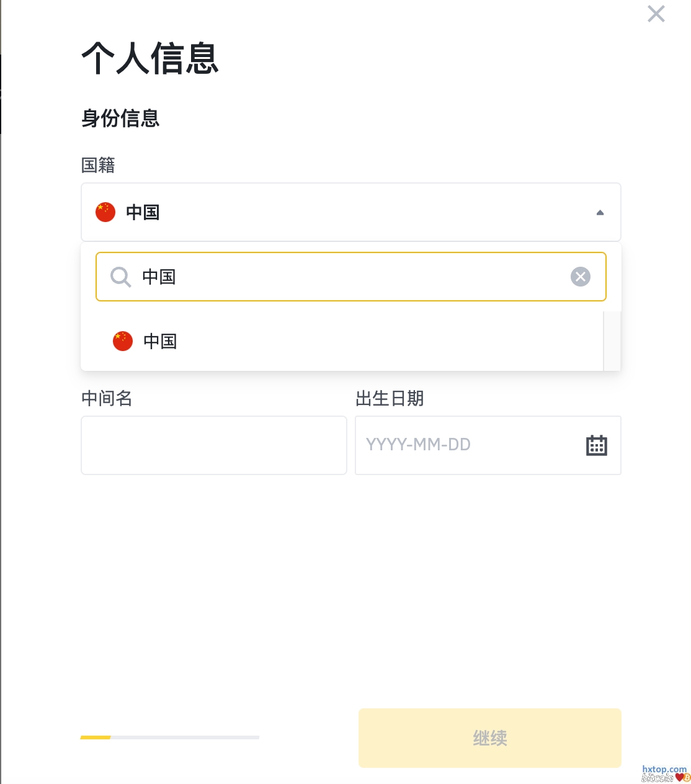Close the 个人信息 dialog

coord(656,14)
